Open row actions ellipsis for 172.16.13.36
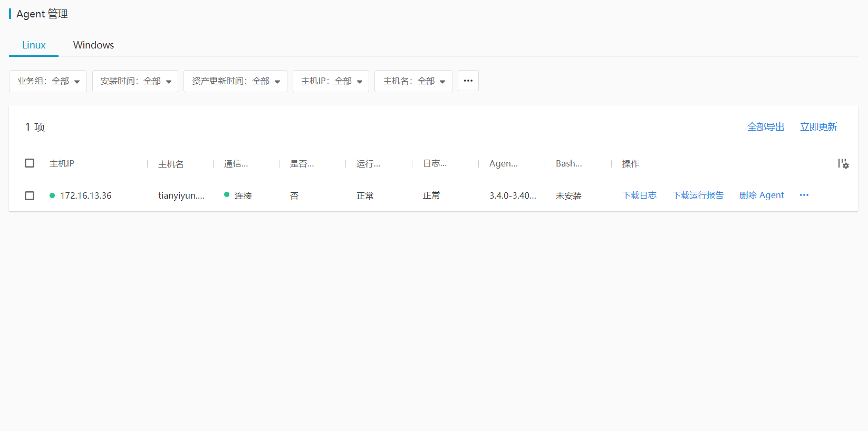The image size is (868, 431). tap(804, 195)
